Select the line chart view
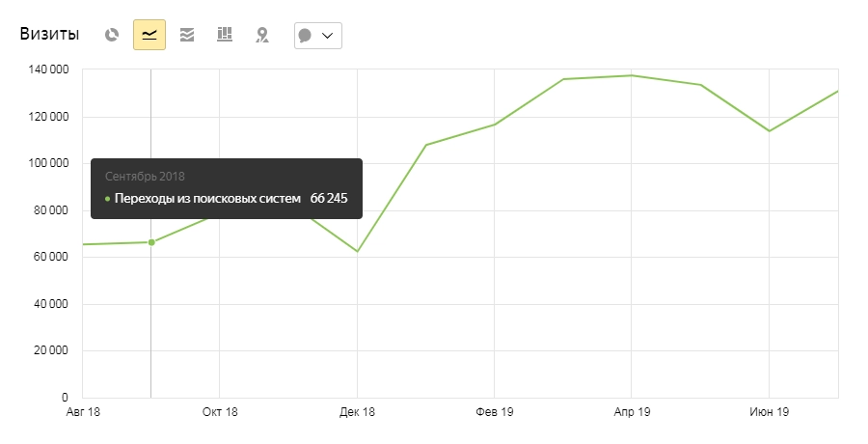 click(x=149, y=36)
